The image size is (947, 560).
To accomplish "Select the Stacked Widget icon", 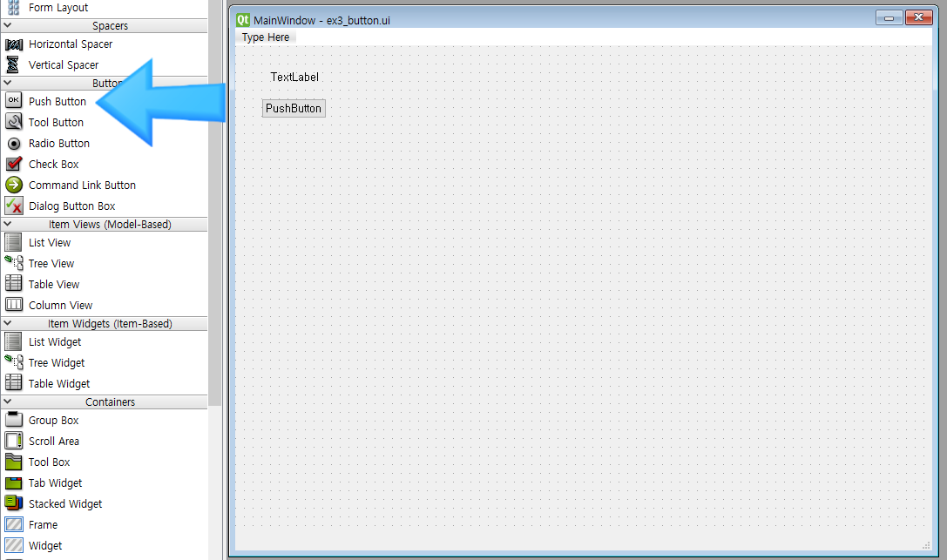I will tap(13, 503).
